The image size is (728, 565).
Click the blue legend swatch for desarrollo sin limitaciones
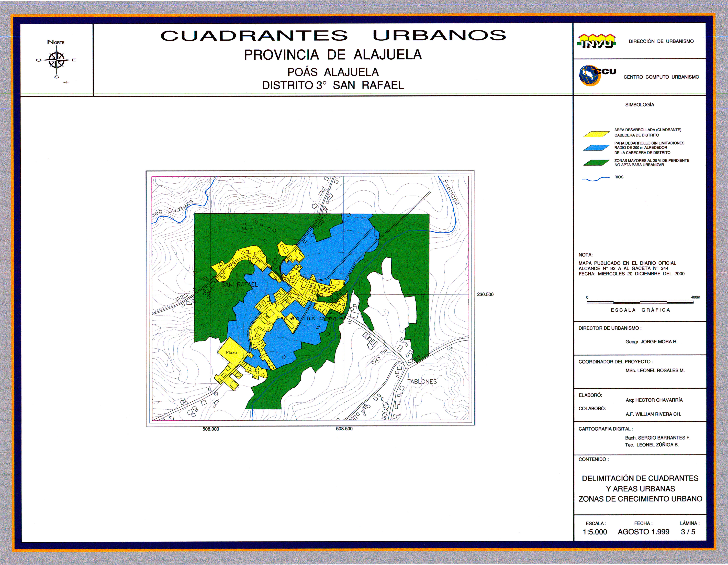[597, 148]
